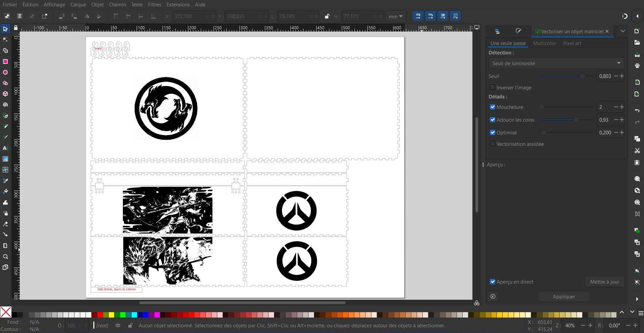Switch to the Multicolor tab
The width and height of the screenshot is (644, 333).
tap(544, 43)
